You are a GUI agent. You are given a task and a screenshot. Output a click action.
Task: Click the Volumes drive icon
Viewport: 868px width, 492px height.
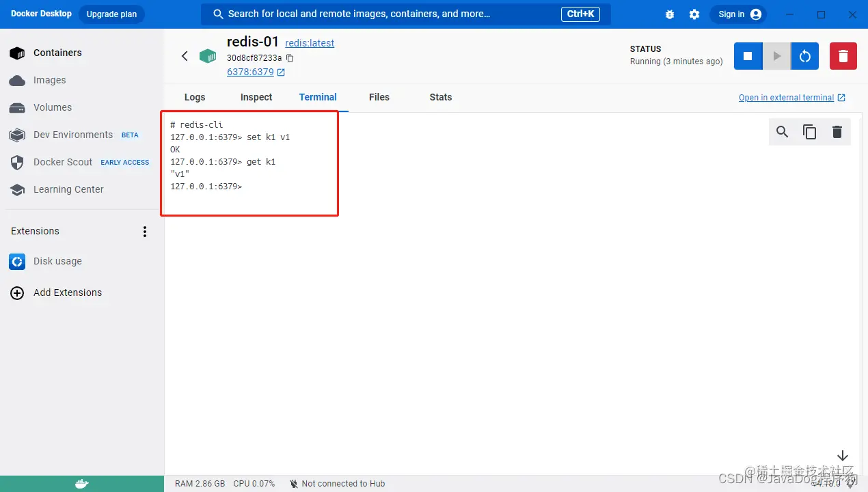tap(17, 108)
